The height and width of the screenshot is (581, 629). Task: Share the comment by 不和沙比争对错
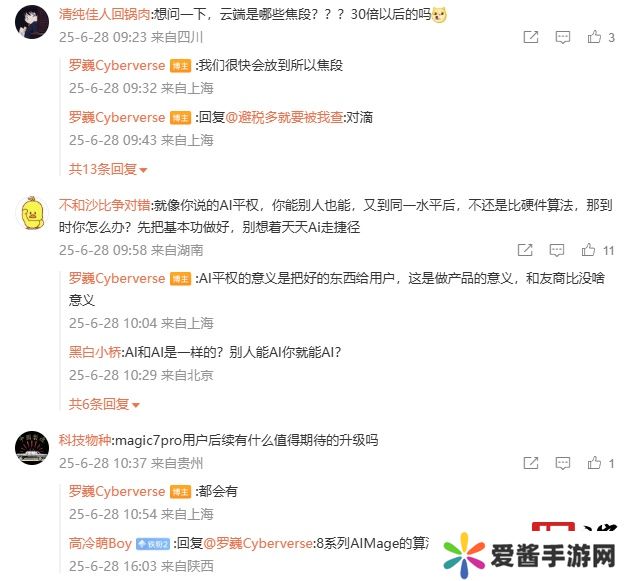525,250
